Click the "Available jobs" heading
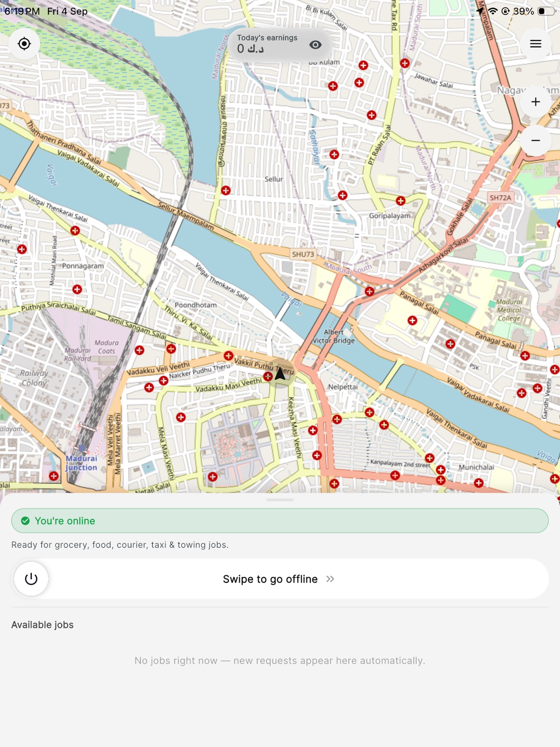The height and width of the screenshot is (747, 560). (43, 625)
